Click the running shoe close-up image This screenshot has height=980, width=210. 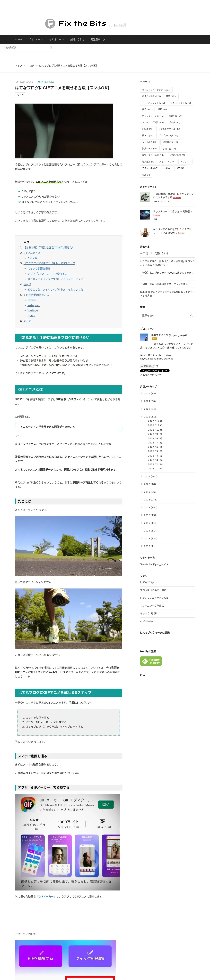coord(69,619)
